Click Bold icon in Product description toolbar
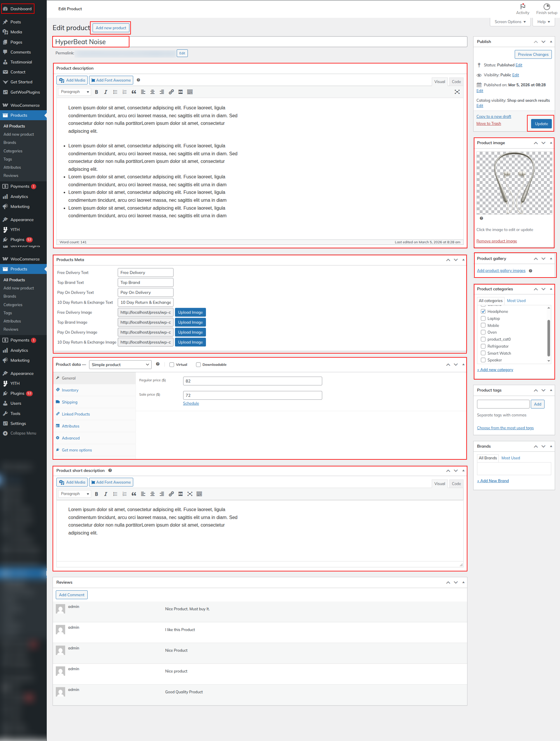Screen dimensions: 560x741 click(x=96, y=92)
